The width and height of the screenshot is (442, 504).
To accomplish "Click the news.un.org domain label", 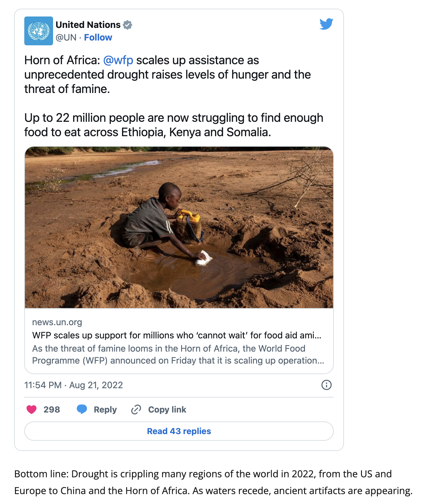I will (x=57, y=322).
